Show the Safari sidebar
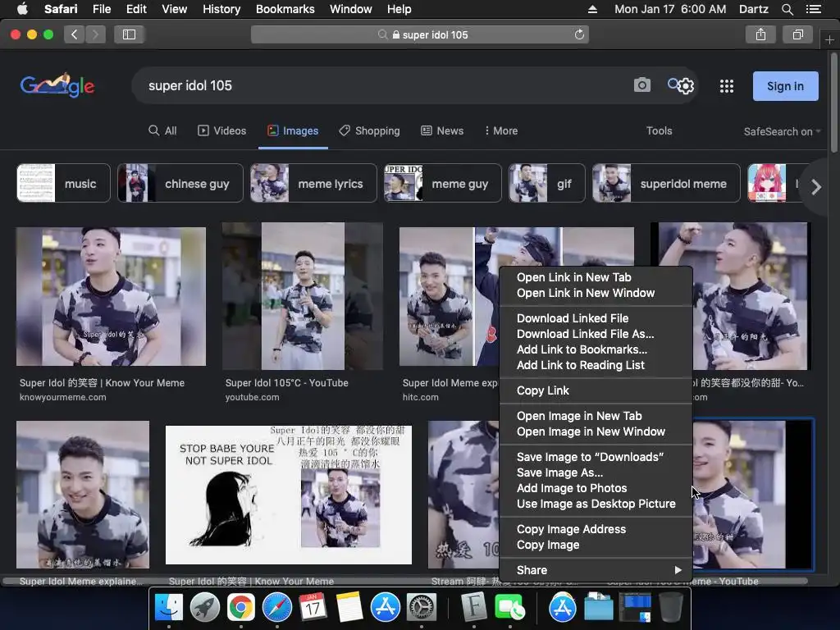Screen dimensions: 840x630 click(129, 34)
